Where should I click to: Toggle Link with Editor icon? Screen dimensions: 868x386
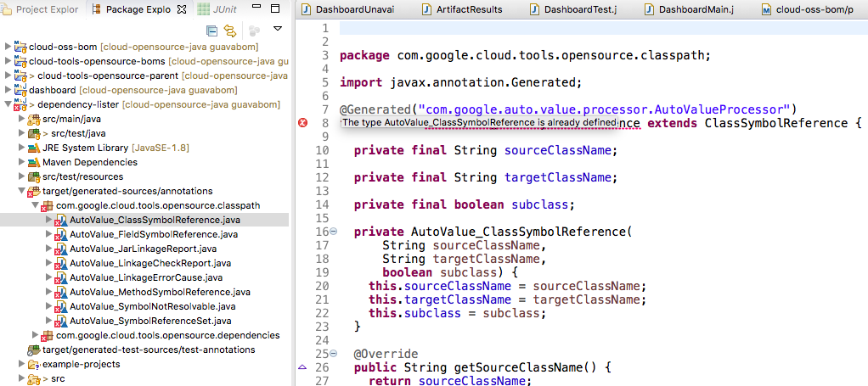(229, 31)
